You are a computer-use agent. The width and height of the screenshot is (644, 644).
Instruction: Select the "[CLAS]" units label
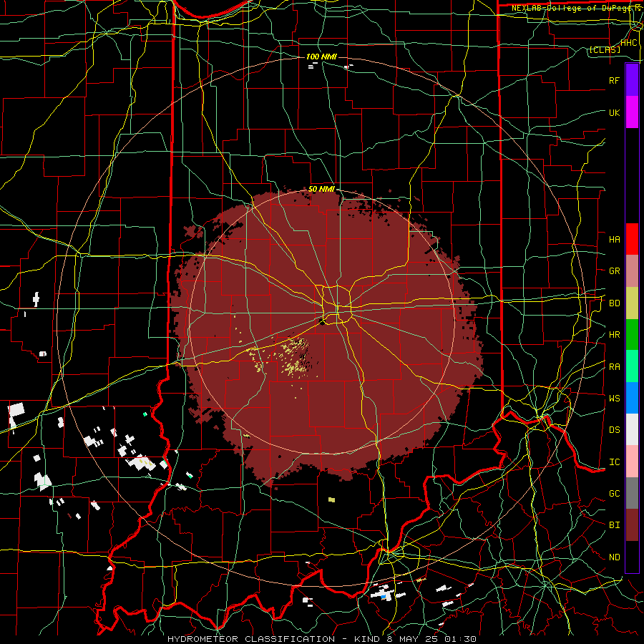[x=605, y=50]
